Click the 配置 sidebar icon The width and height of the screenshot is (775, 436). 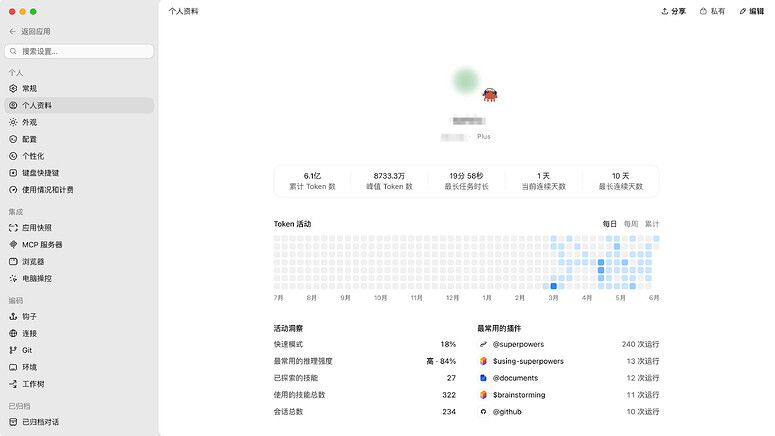(x=13, y=139)
